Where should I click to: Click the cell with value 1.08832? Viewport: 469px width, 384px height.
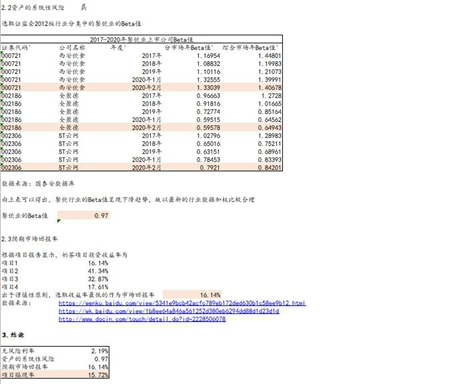coord(208,64)
